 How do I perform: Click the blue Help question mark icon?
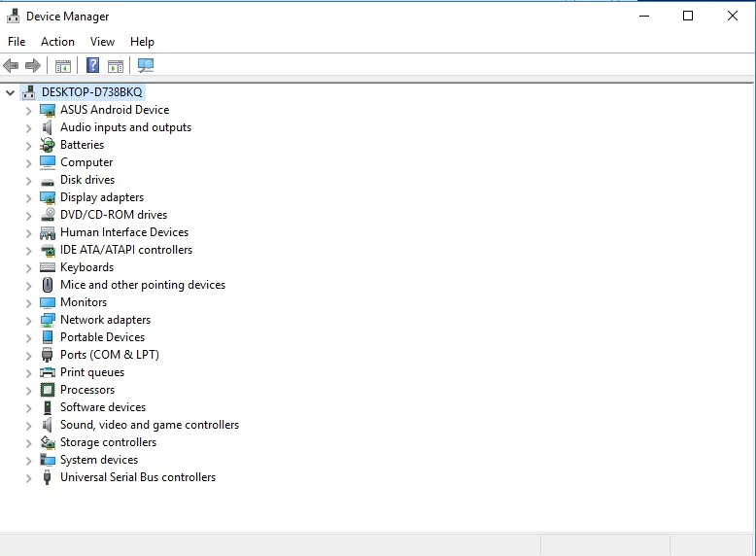[92, 65]
